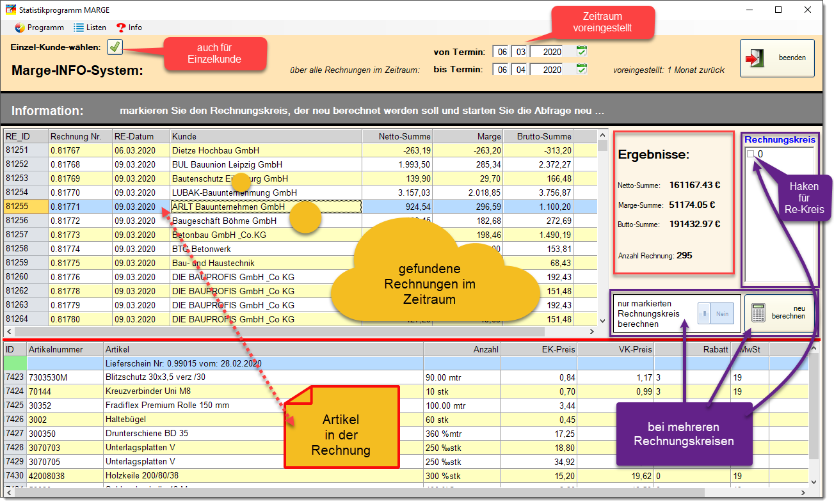
Task: Open calendar picker for von Termin
Action: [x=581, y=52]
